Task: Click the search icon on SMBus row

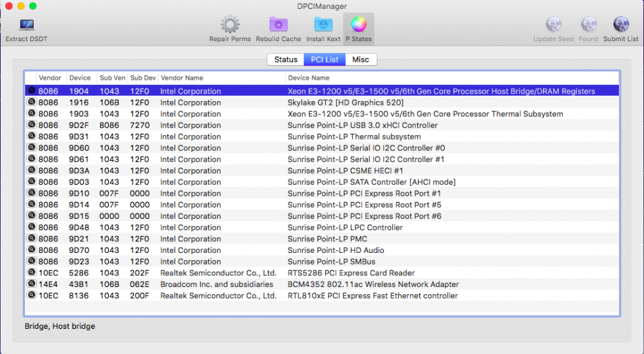Action: tap(32, 261)
